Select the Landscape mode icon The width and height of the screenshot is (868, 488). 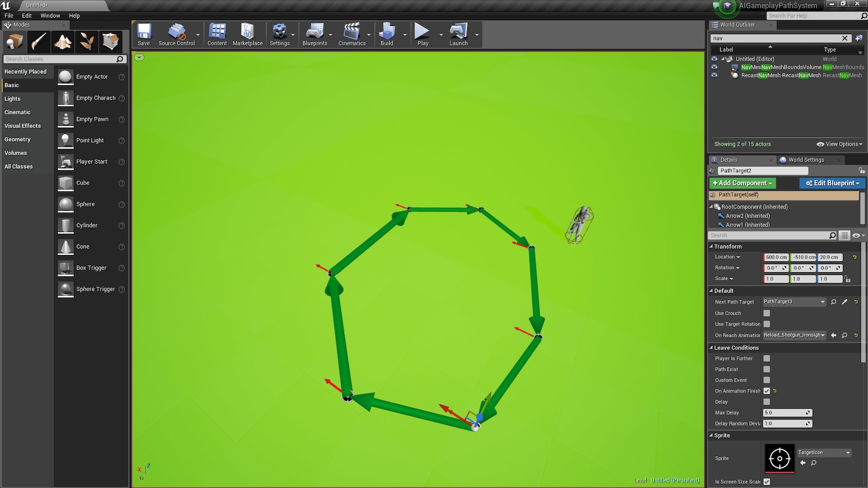(x=62, y=41)
